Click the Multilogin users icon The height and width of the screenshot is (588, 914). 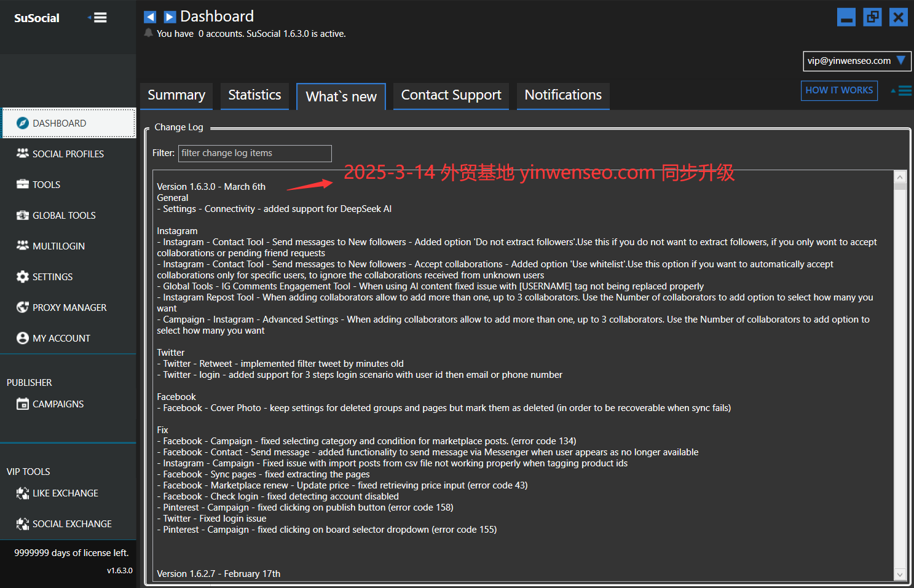click(23, 246)
